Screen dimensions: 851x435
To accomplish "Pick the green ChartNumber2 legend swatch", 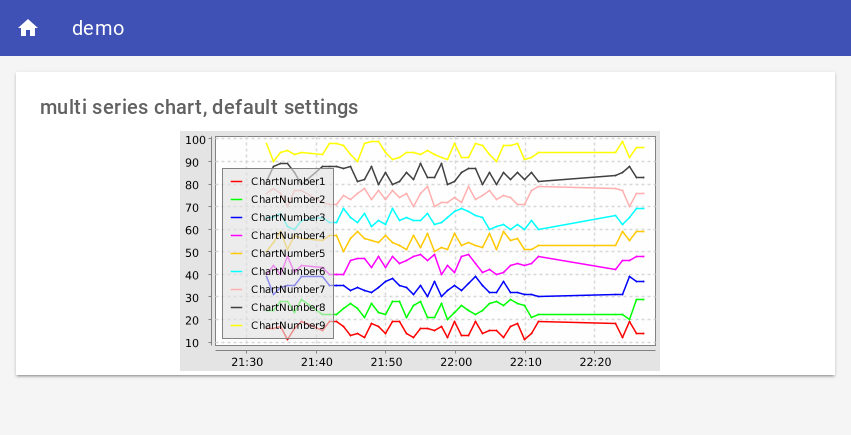I will point(236,199).
